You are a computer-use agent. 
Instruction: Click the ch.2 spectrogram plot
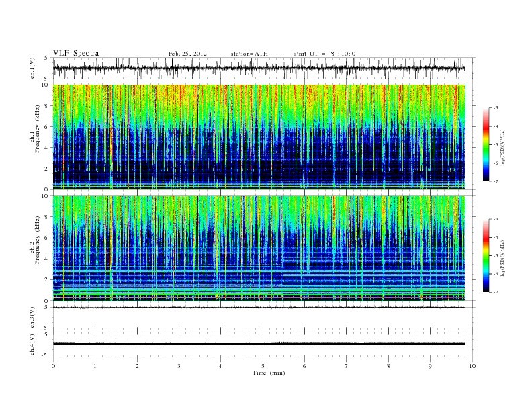[259, 248]
